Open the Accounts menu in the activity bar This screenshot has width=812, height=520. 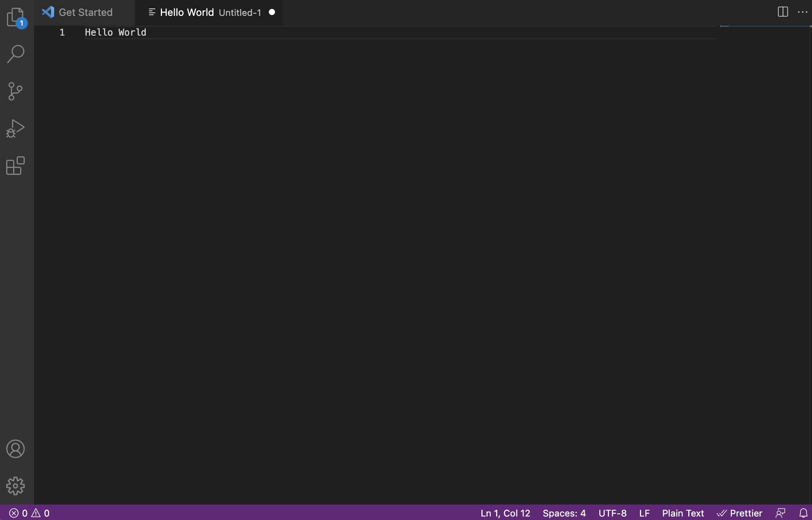coord(15,448)
